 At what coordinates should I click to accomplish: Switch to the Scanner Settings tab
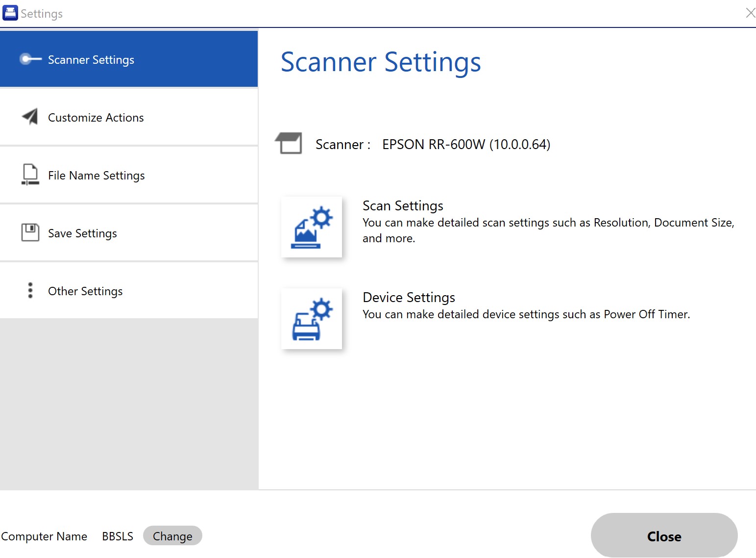[x=91, y=60]
